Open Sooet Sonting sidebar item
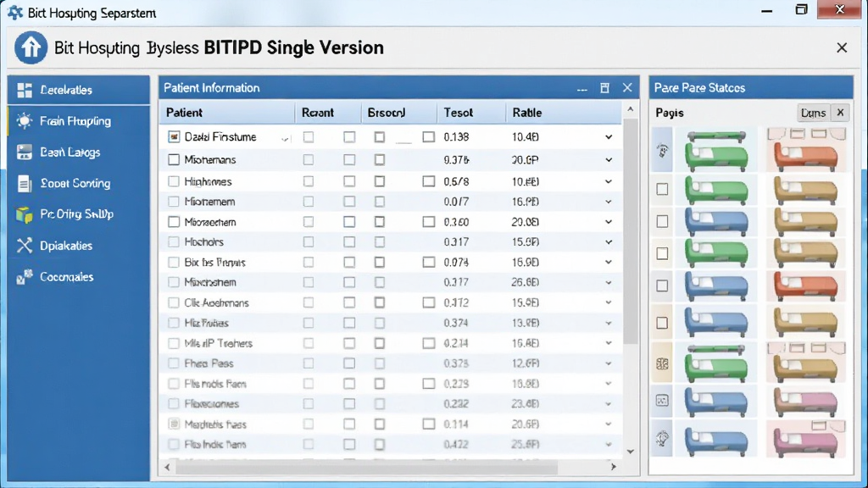 tap(79, 183)
